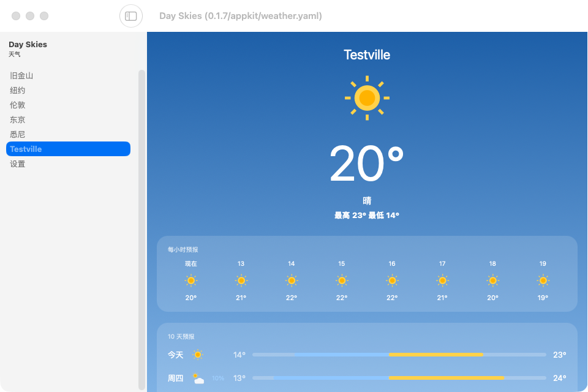Click the 最高 23° 最低 14° text
Viewport: 588px width, 392px height.
click(367, 216)
